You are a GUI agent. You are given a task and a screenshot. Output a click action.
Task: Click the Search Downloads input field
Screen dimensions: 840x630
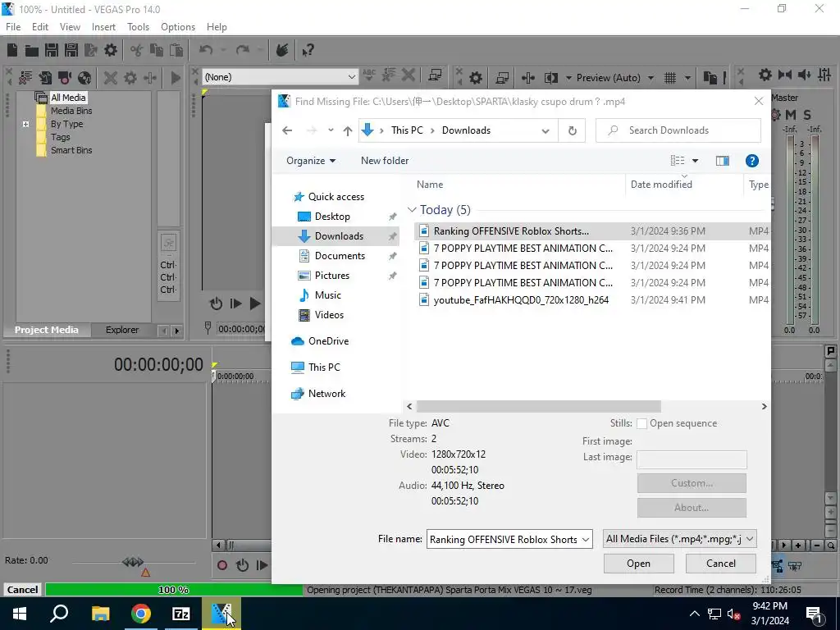(678, 130)
